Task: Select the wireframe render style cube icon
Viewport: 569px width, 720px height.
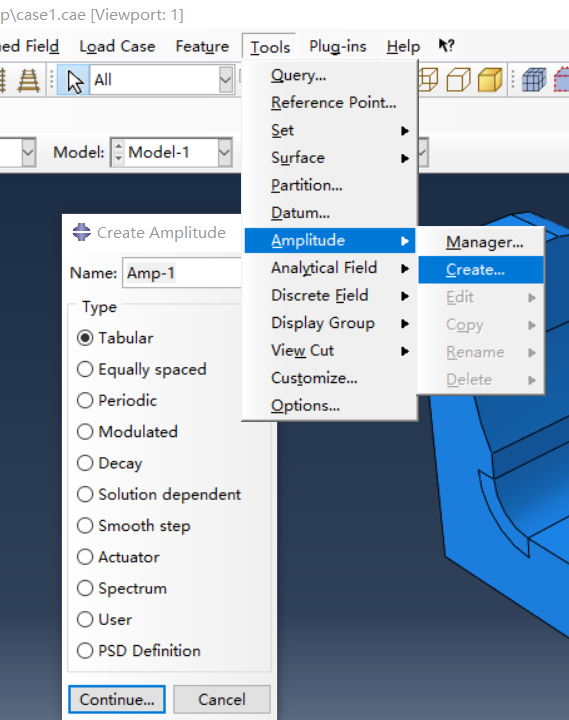Action: [428, 80]
